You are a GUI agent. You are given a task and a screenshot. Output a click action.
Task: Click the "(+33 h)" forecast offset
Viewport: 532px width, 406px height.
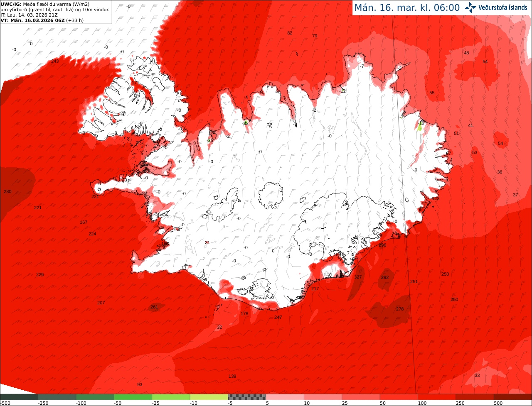[75, 20]
